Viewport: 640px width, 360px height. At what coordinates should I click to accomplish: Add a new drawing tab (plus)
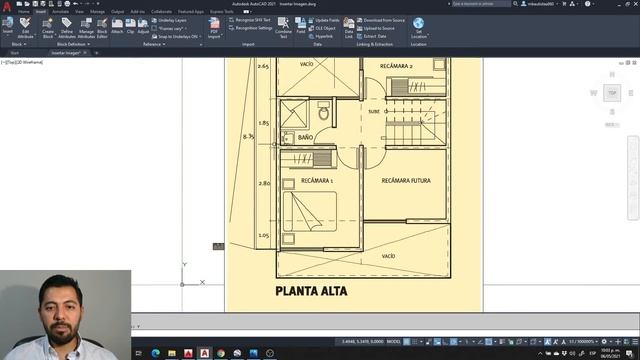96,53
